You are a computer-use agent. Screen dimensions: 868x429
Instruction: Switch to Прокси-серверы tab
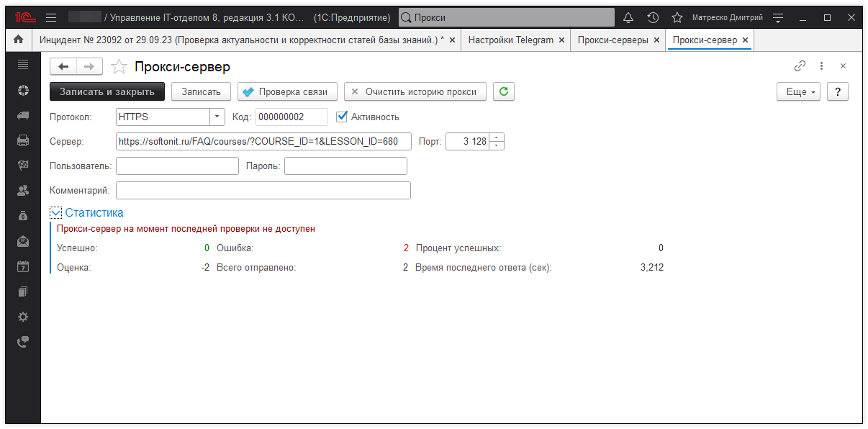point(612,40)
